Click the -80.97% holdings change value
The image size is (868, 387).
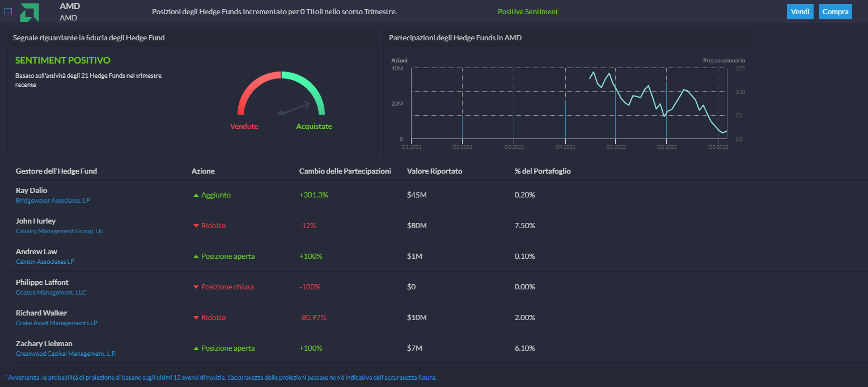[x=313, y=317]
